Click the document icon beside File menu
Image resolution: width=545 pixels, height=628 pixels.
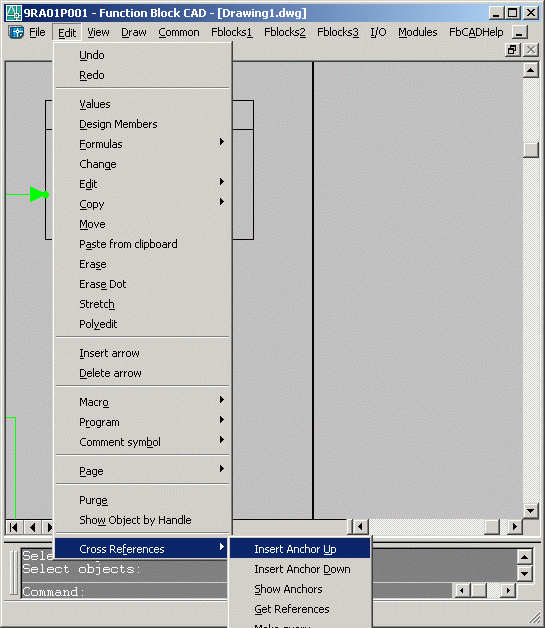pos(16,32)
